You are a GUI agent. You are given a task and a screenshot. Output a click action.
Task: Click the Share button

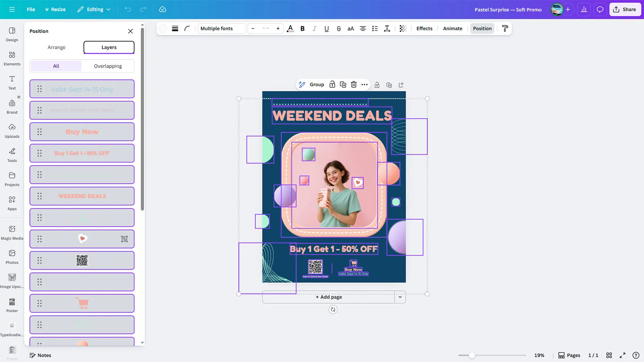[x=625, y=10]
